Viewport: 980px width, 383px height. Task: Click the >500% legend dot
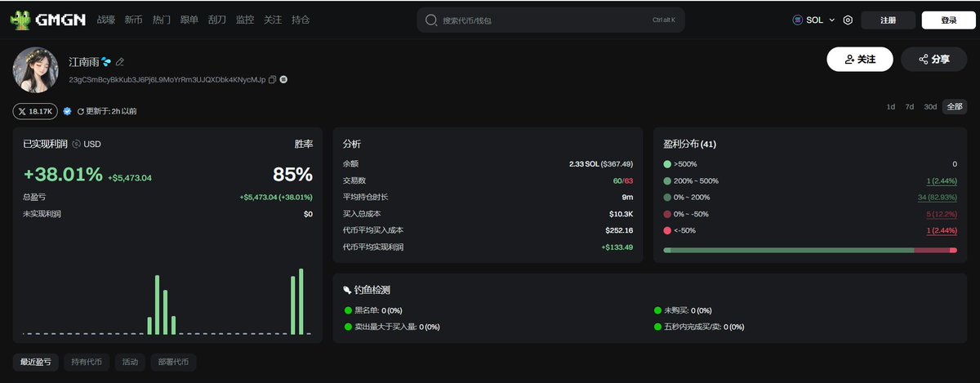click(667, 164)
